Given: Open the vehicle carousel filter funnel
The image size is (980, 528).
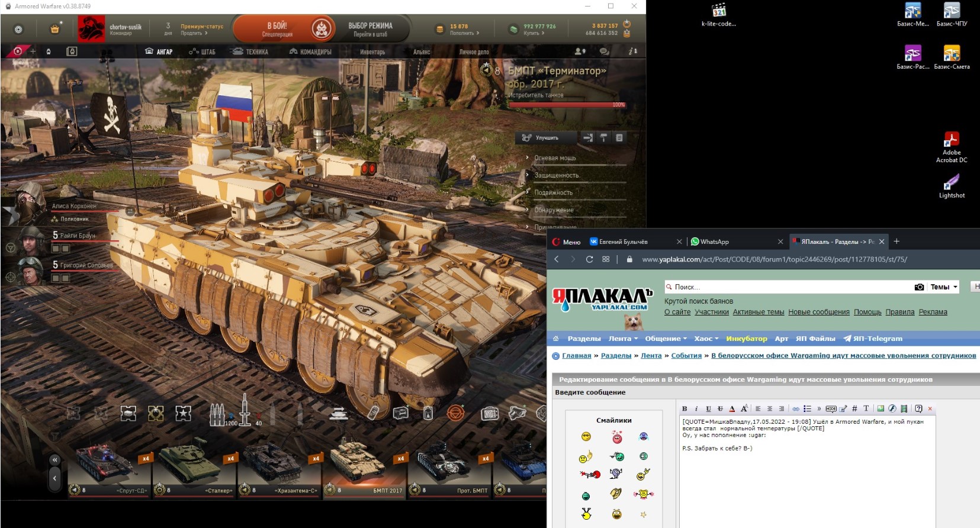Looking at the screenshot, I should point(55,437).
